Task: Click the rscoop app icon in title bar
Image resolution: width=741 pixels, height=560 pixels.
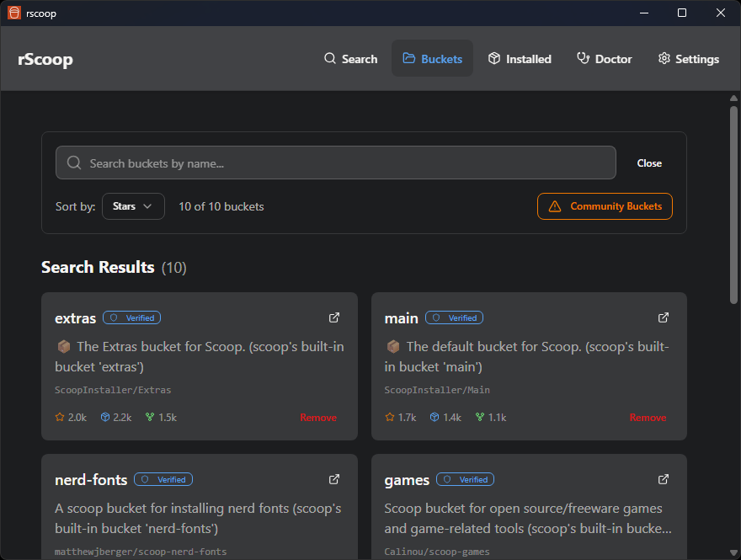Action: (x=14, y=13)
